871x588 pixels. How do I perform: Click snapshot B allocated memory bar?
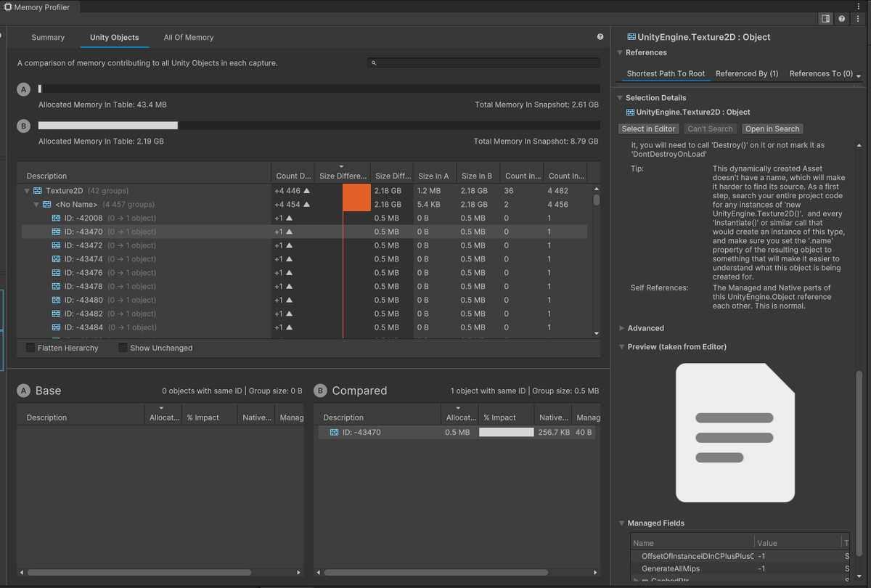point(319,126)
